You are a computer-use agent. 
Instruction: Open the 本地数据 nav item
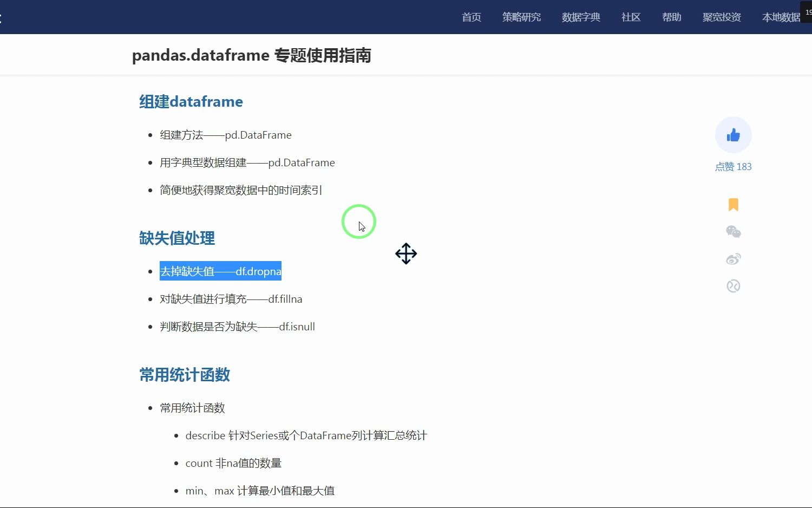[781, 17]
